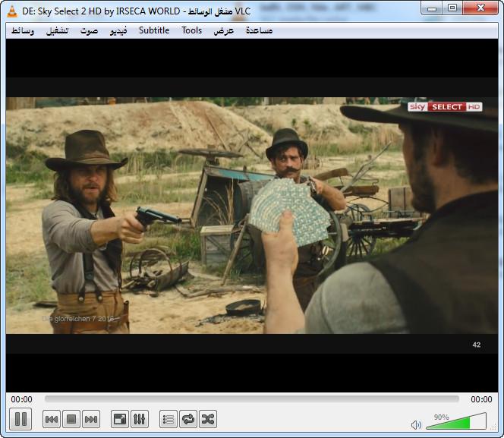
Task: Open the Tools menu
Action: coord(192,30)
